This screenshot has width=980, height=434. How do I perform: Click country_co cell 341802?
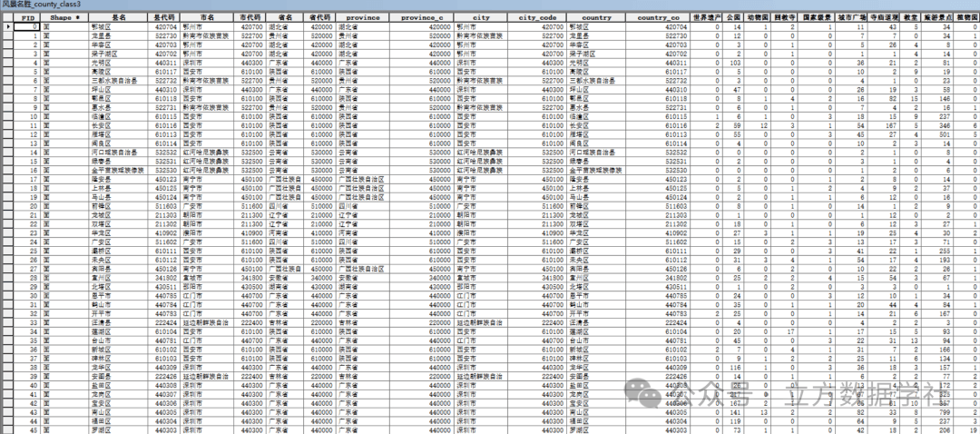point(658,278)
